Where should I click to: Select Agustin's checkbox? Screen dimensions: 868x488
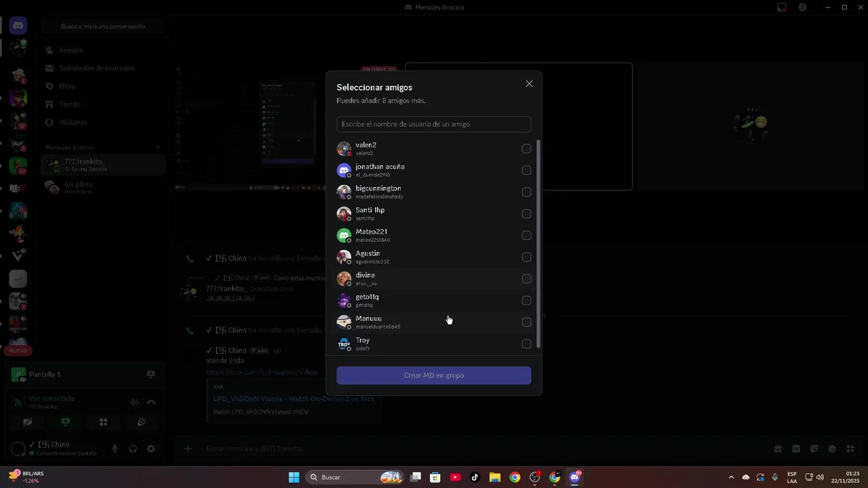pyautogui.click(x=526, y=257)
